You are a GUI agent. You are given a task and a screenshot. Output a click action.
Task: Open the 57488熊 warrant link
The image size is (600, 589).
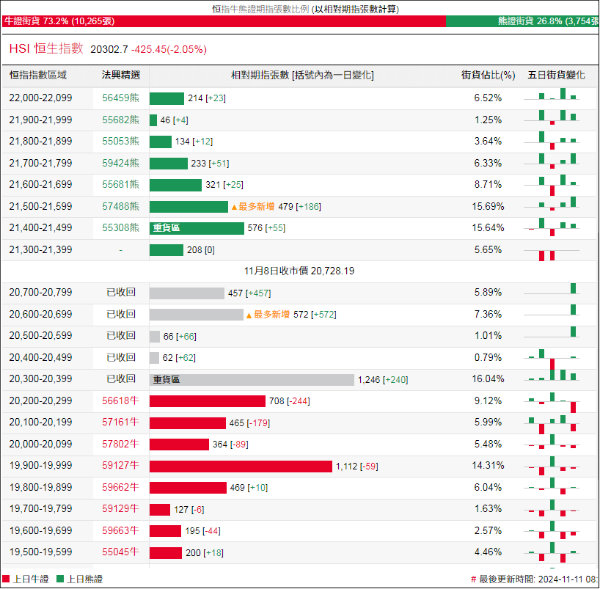point(121,207)
